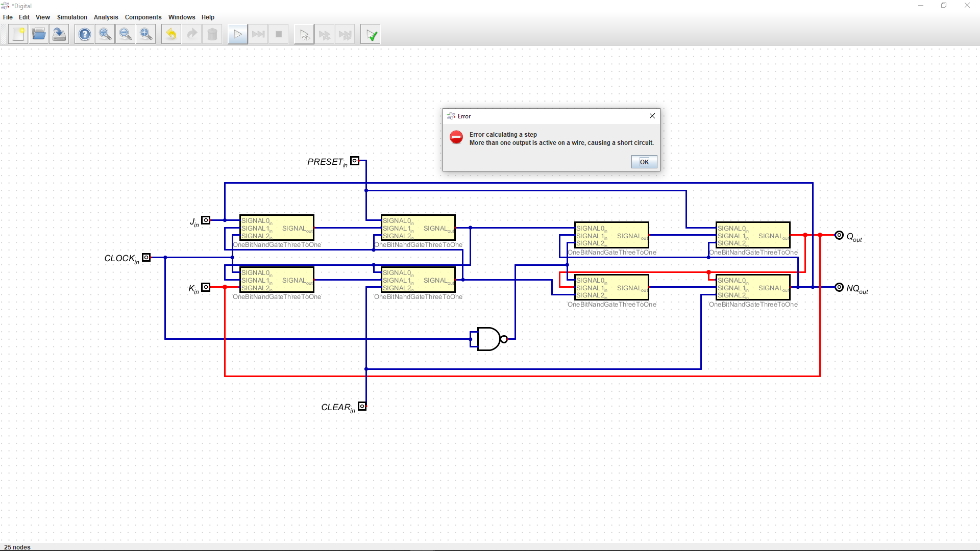
Task: Open the Simulation menu
Action: point(72,17)
